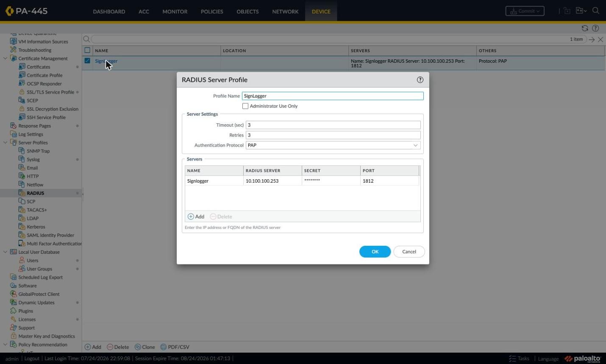Click the Certificates icon in the sidebar
This screenshot has width=606, height=364.
coord(22,67)
